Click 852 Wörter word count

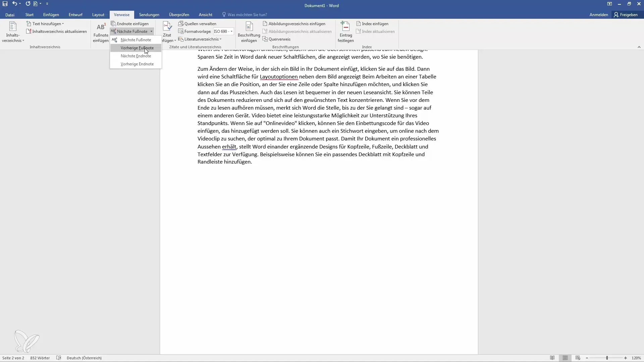pos(40,358)
